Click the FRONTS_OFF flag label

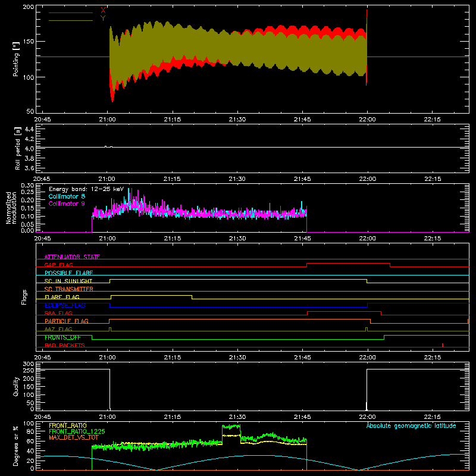62,337
